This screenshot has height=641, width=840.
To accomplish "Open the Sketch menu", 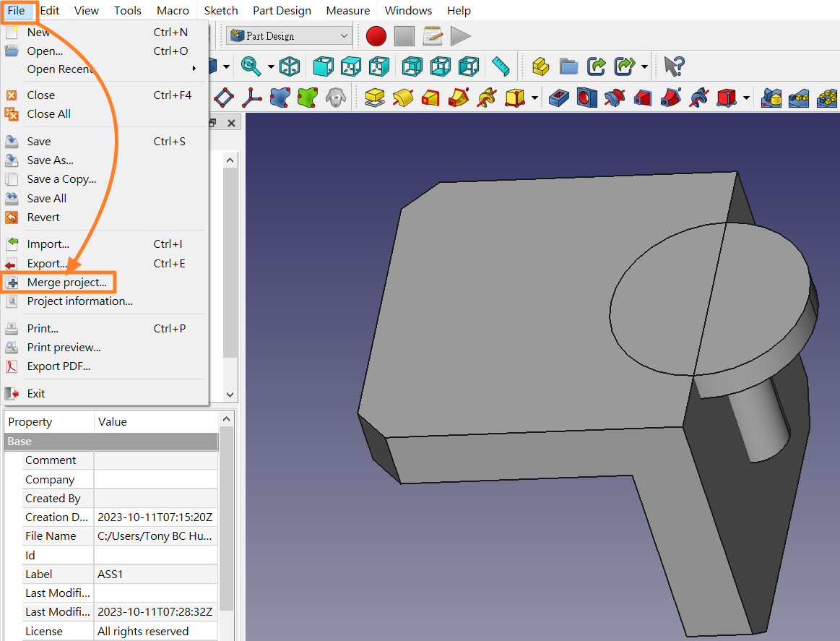I will 221,11.
